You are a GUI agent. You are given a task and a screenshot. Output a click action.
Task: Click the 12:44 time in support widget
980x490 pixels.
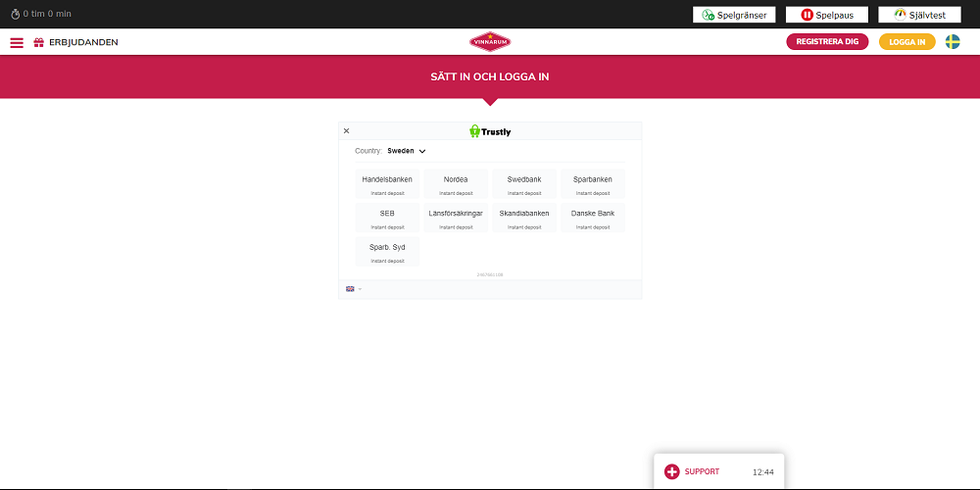[x=763, y=472]
